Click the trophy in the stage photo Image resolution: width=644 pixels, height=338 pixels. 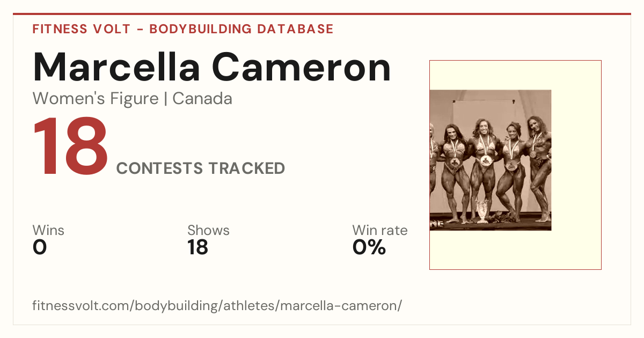[482, 211]
